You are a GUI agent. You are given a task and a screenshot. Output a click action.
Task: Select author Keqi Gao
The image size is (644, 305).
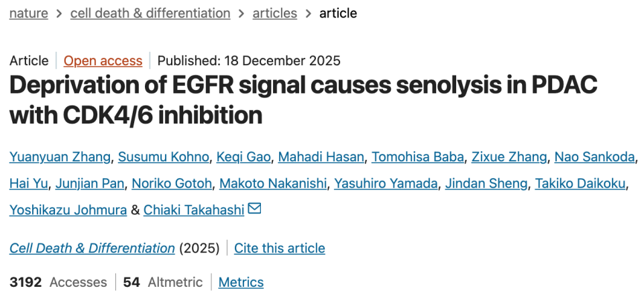244,157
